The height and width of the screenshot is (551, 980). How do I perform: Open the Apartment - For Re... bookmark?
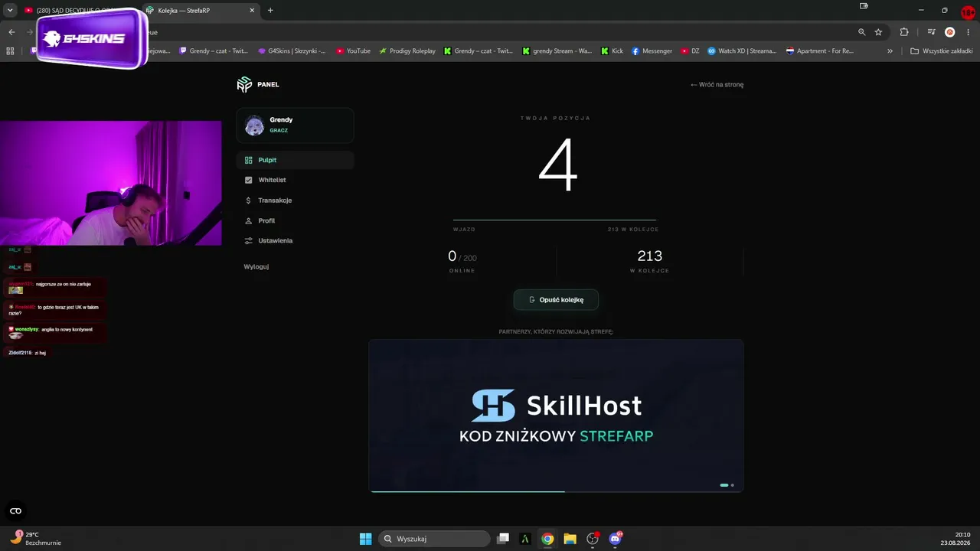click(x=820, y=51)
